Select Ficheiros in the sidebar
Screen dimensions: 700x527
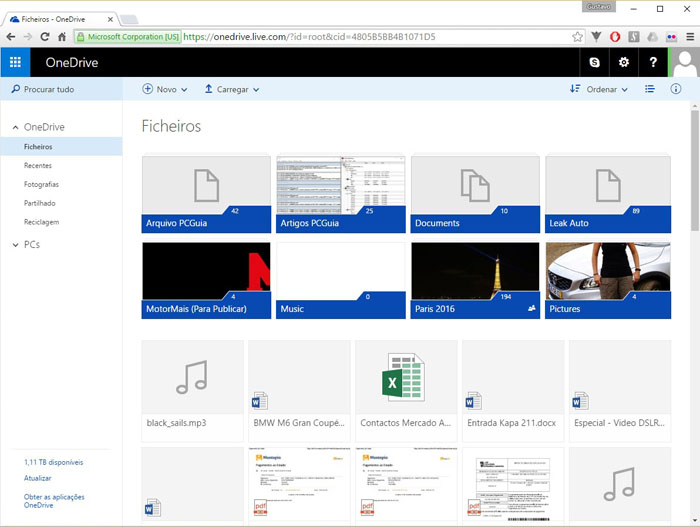coord(61,146)
